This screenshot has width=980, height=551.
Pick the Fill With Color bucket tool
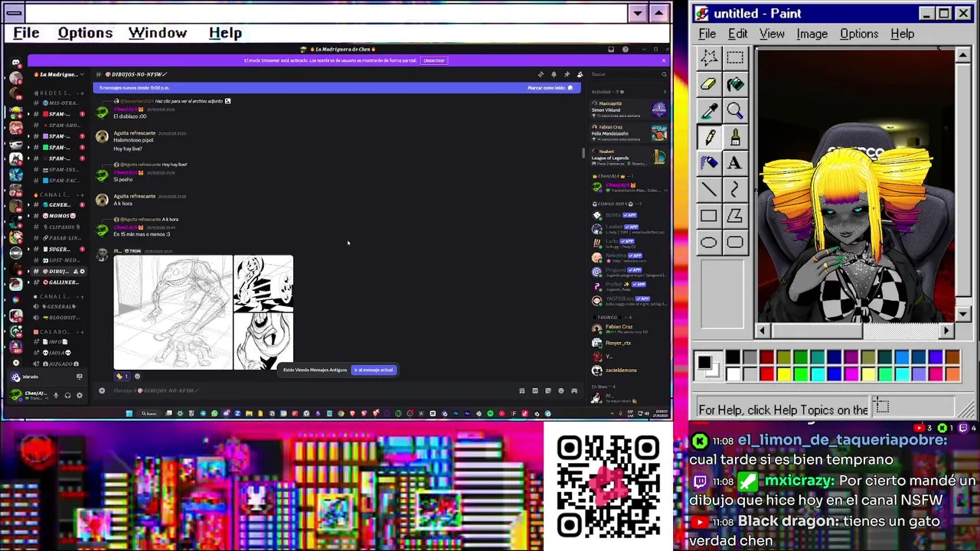click(735, 84)
